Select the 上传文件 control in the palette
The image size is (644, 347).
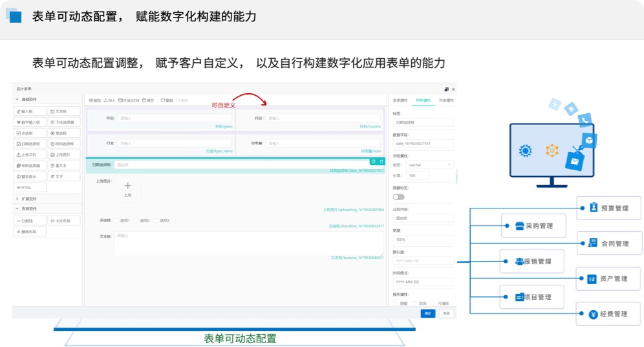(30, 155)
